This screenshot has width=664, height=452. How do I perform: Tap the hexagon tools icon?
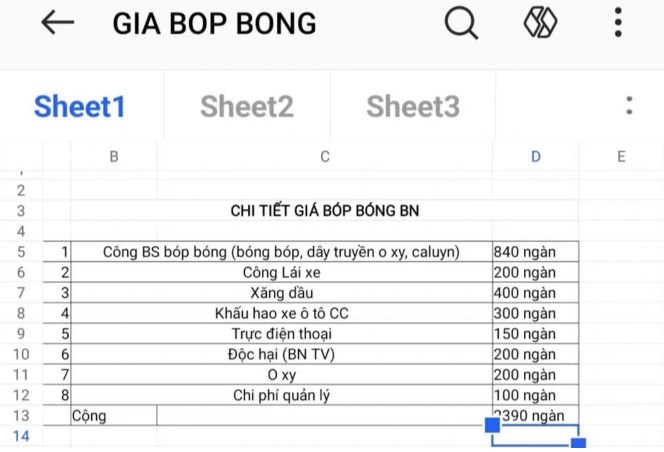click(x=540, y=23)
